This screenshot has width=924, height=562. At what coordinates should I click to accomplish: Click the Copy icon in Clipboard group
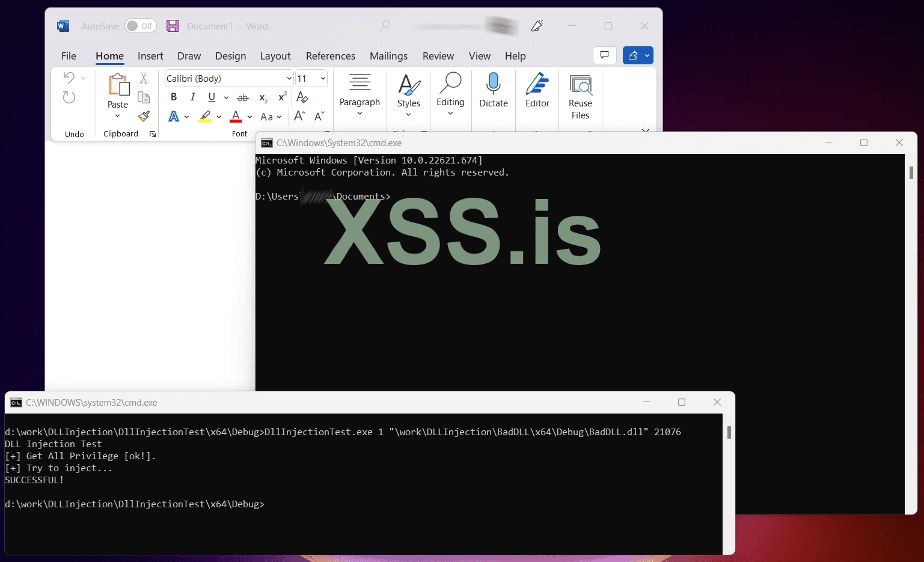pyautogui.click(x=144, y=97)
